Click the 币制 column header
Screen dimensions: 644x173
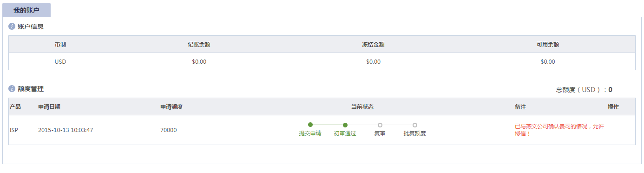click(x=60, y=45)
